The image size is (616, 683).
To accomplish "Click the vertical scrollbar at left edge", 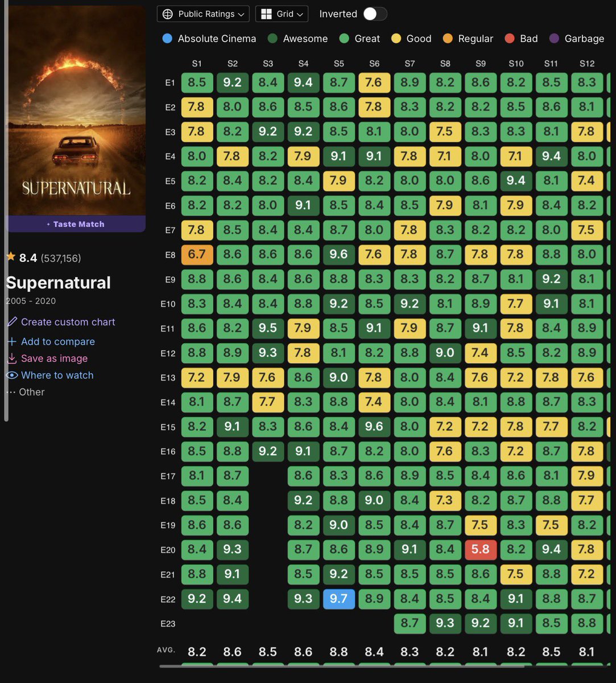I will click(x=6, y=211).
